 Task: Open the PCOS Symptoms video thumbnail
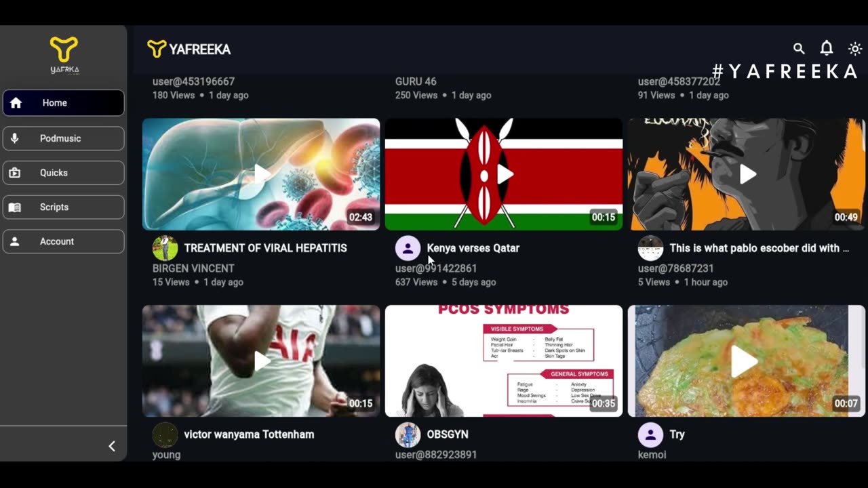pyautogui.click(x=504, y=361)
